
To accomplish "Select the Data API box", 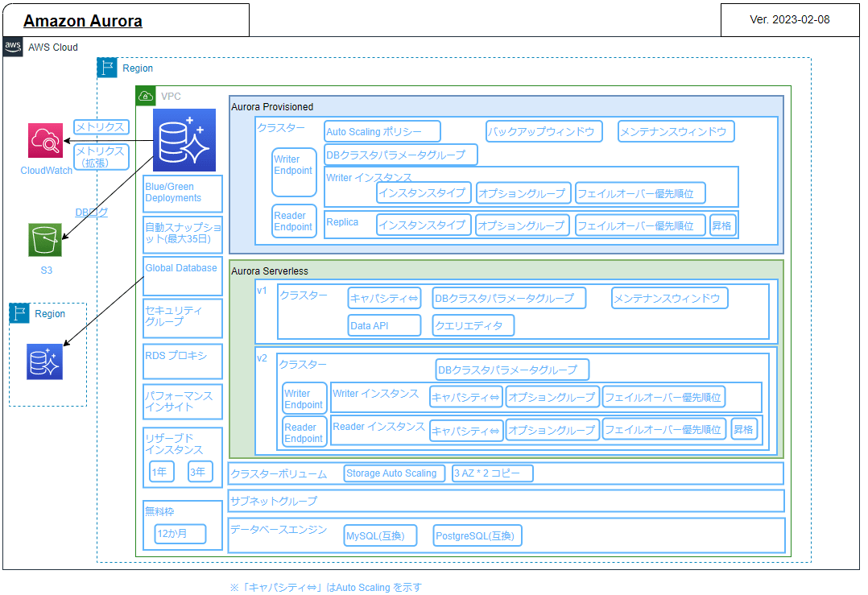I will pos(384,325).
